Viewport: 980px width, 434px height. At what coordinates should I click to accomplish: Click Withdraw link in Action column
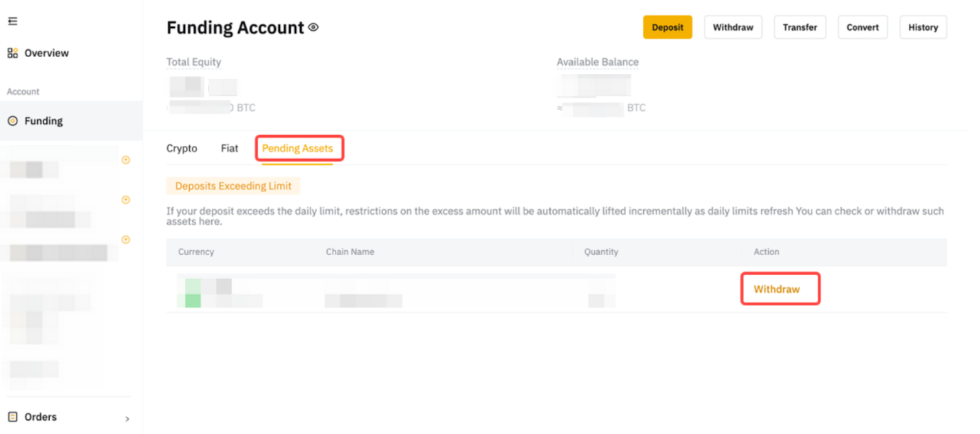[777, 290]
